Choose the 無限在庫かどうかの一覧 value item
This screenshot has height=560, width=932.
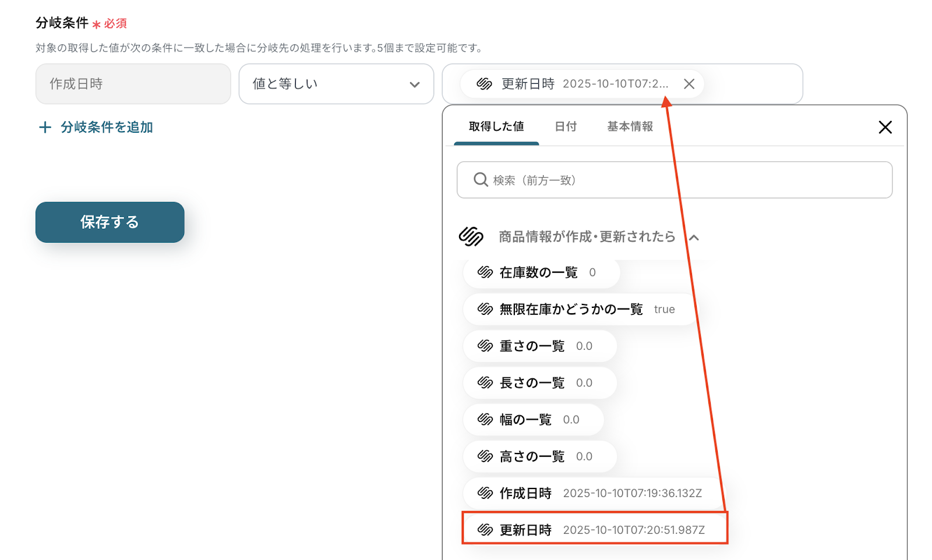[x=580, y=309]
